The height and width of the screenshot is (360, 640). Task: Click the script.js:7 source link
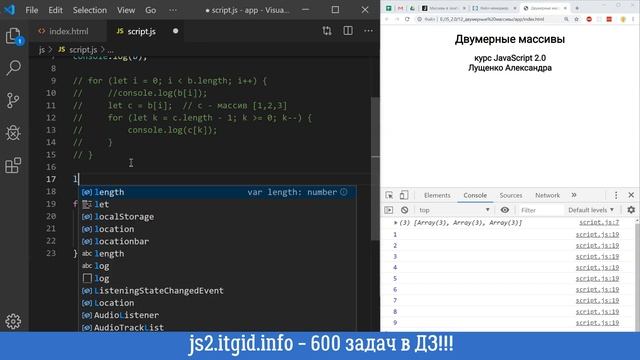[599, 222]
